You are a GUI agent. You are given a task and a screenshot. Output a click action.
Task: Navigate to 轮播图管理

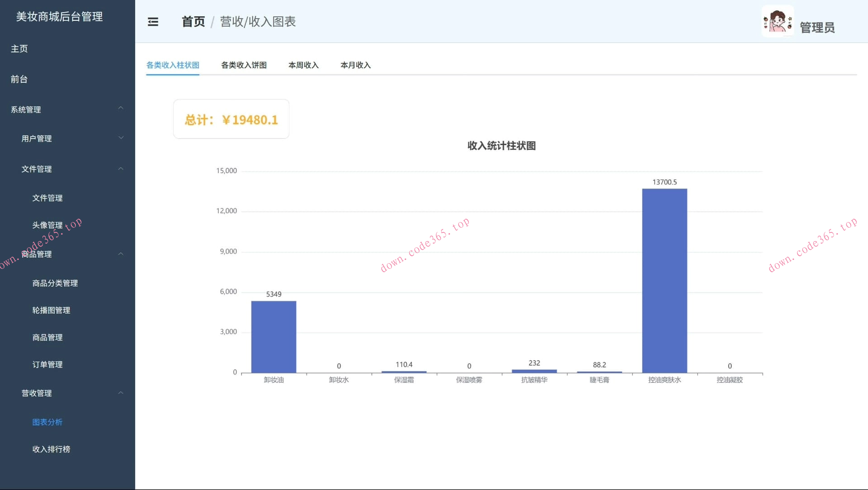(51, 310)
